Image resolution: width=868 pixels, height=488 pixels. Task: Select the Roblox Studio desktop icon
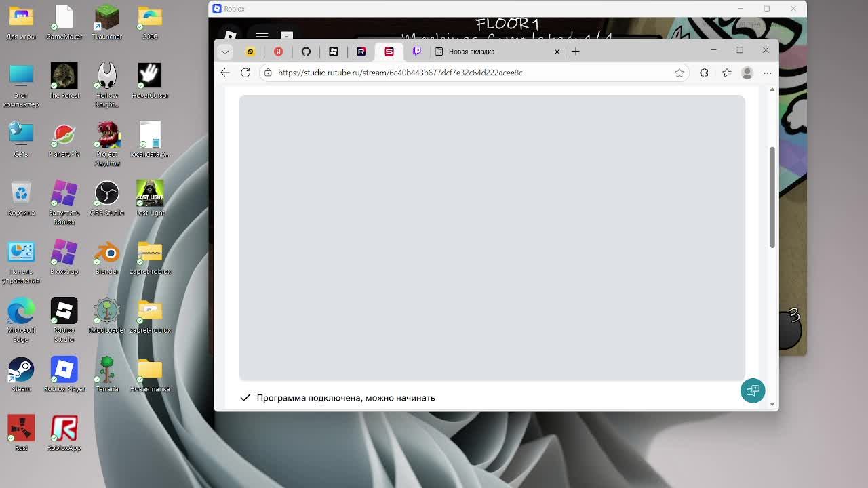(64, 321)
